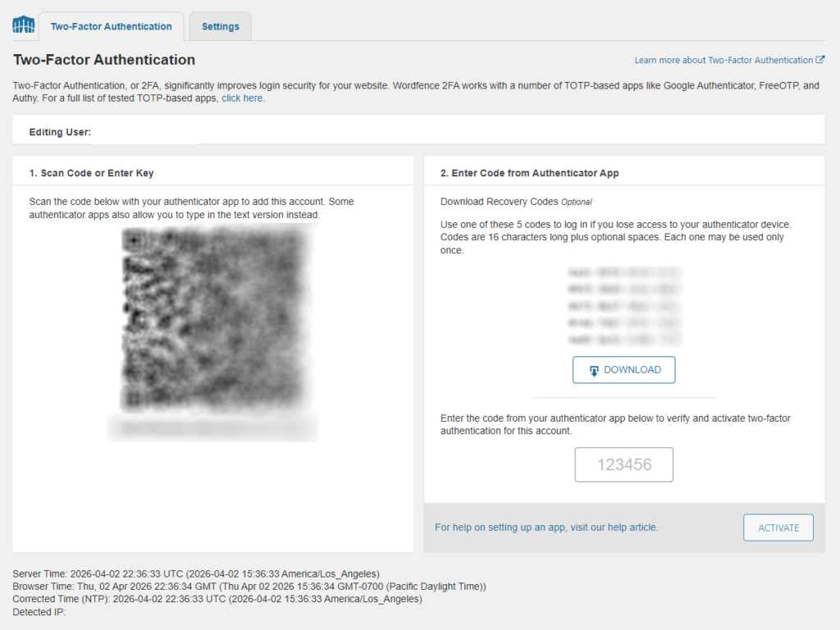Switch to the Settings tab
The width and height of the screenshot is (840, 630).
pos(220,26)
